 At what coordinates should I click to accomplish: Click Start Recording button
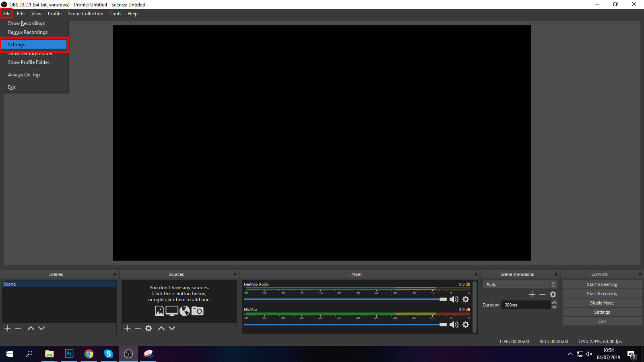tap(602, 294)
